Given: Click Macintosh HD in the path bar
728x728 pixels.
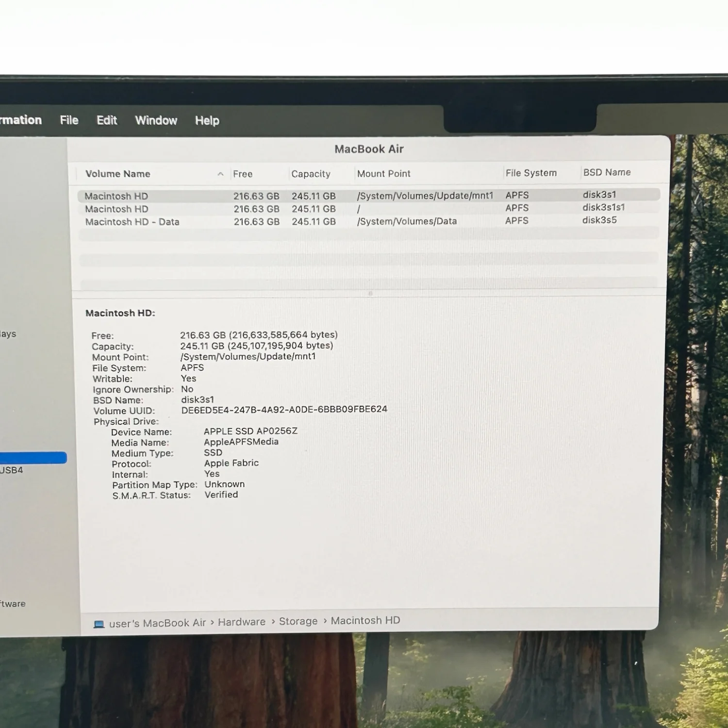Looking at the screenshot, I should coord(365,620).
